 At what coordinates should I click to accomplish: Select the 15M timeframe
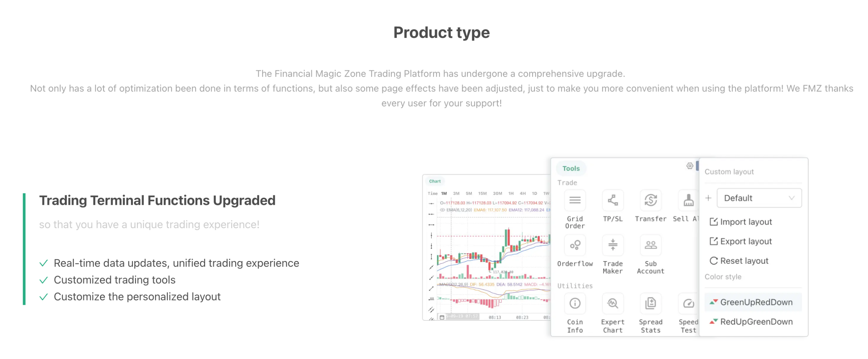(x=482, y=194)
